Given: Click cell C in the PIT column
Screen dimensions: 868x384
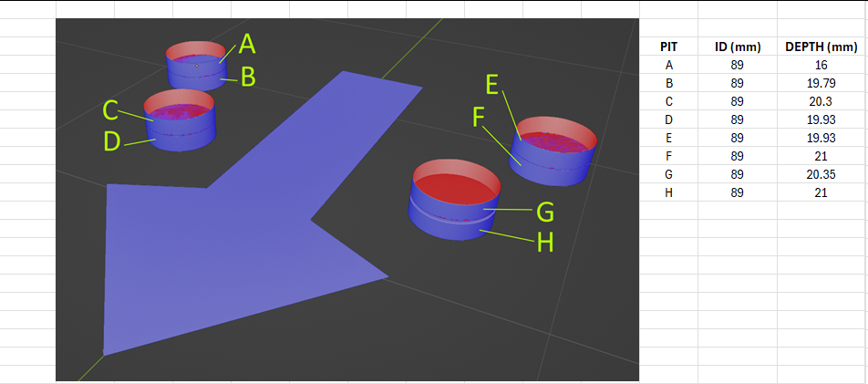Looking at the screenshot, I should (668, 101).
